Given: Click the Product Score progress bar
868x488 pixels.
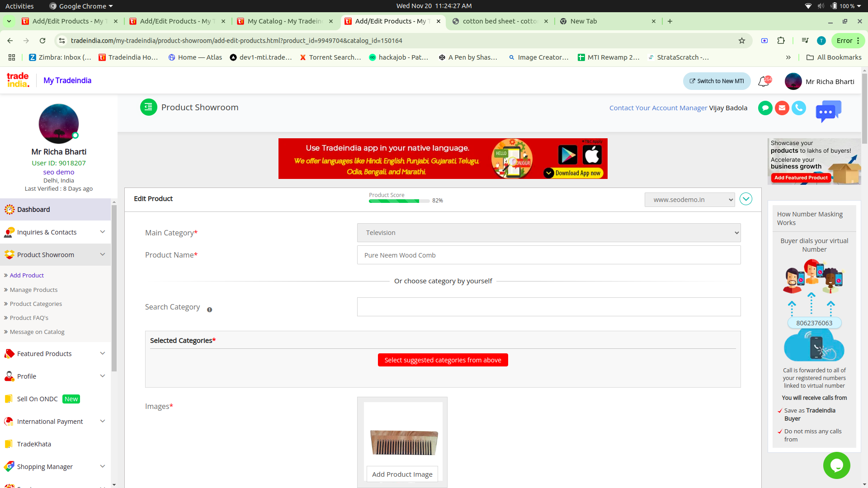Looking at the screenshot, I should 399,201.
